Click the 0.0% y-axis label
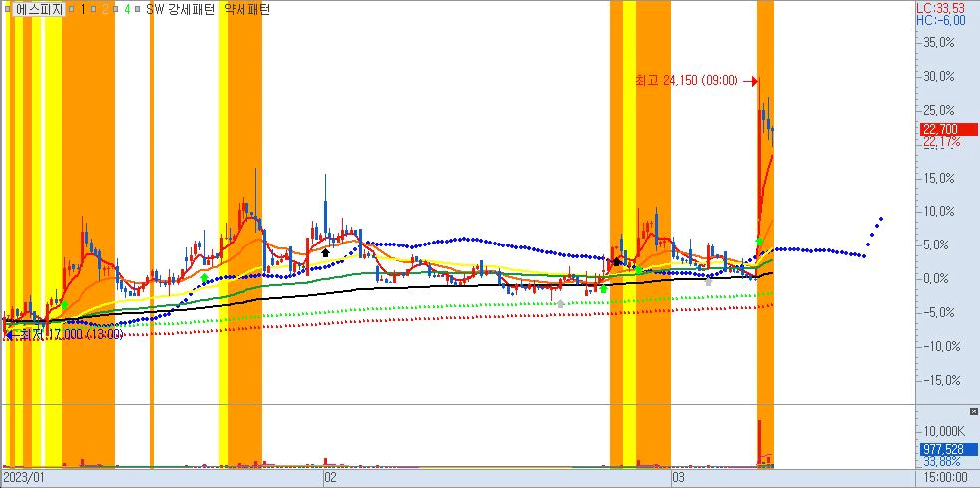Screen dimensions: 980x488 (x=941, y=278)
